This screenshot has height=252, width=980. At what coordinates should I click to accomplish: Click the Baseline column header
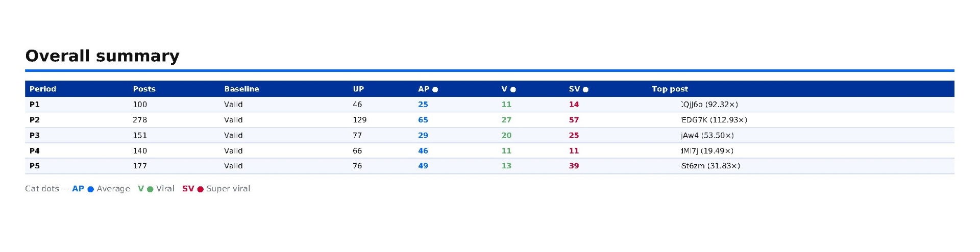241,89
